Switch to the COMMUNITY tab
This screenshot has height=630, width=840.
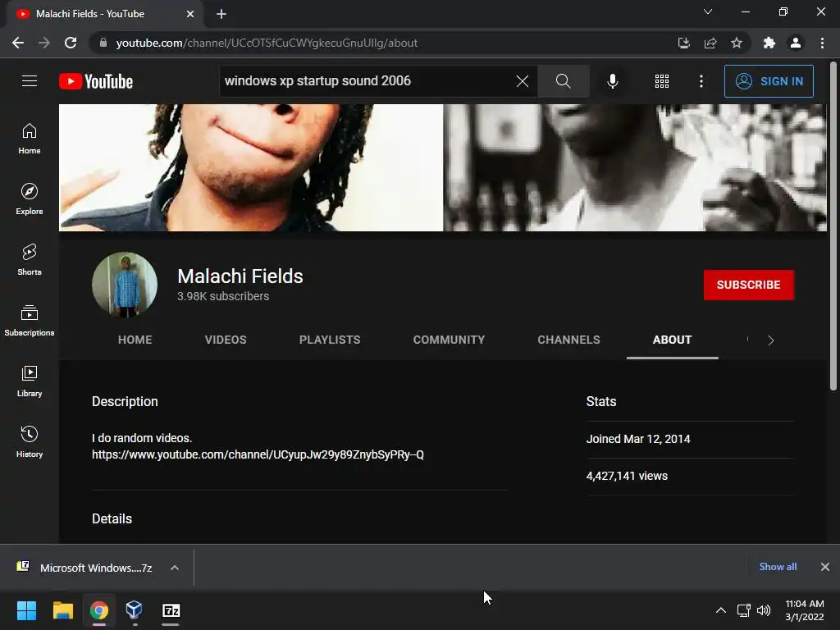[x=449, y=340]
